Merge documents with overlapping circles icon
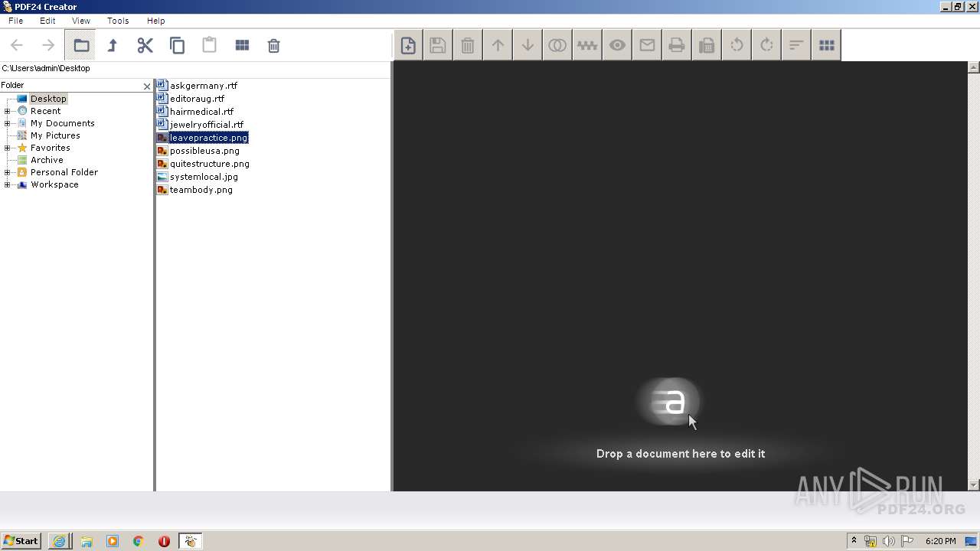Viewport: 980px width, 551px height. click(557, 46)
